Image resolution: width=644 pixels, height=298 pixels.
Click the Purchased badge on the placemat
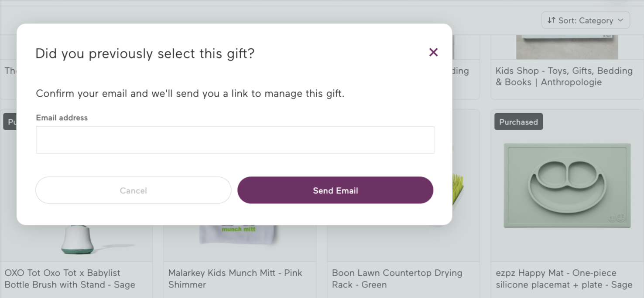tap(518, 122)
